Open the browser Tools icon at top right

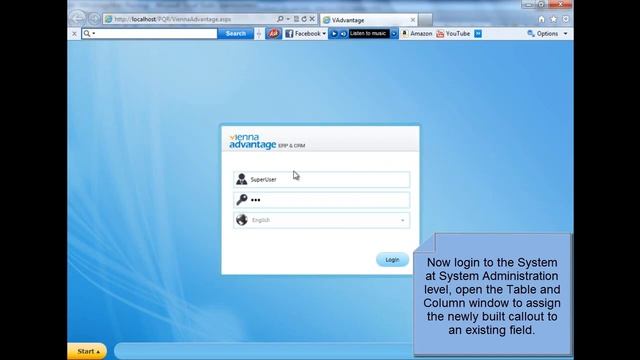pyautogui.click(x=565, y=19)
